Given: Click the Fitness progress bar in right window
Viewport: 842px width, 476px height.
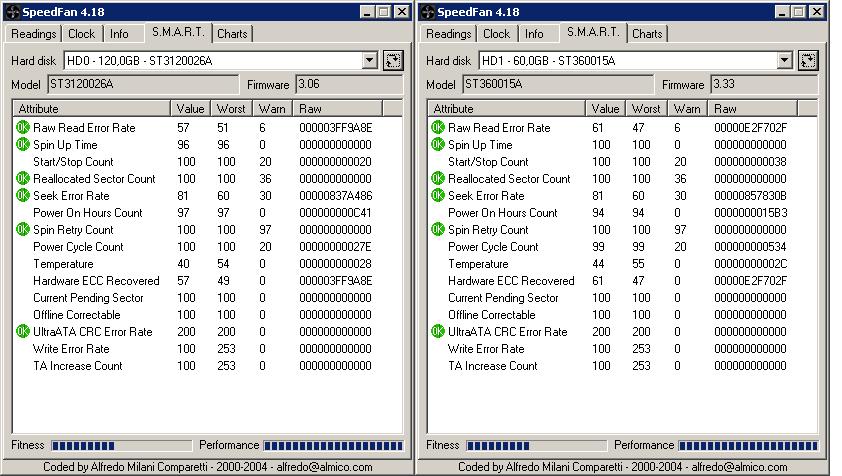Looking at the screenshot, I should (536, 445).
